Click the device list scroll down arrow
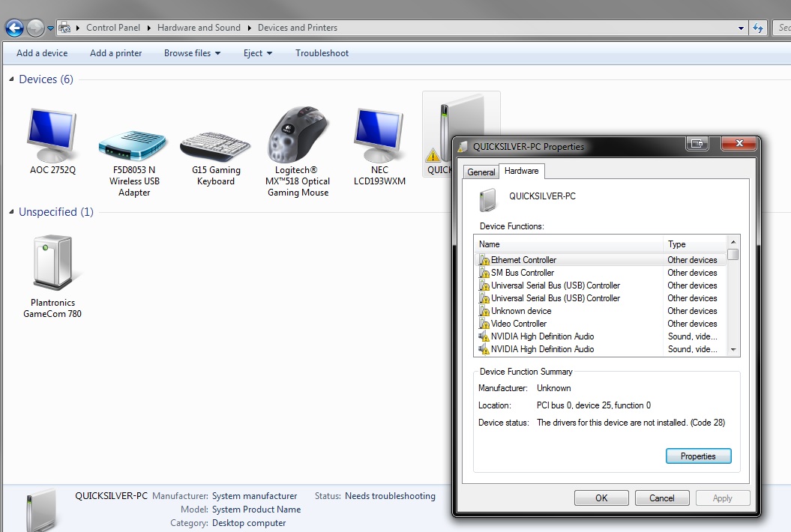 (733, 349)
